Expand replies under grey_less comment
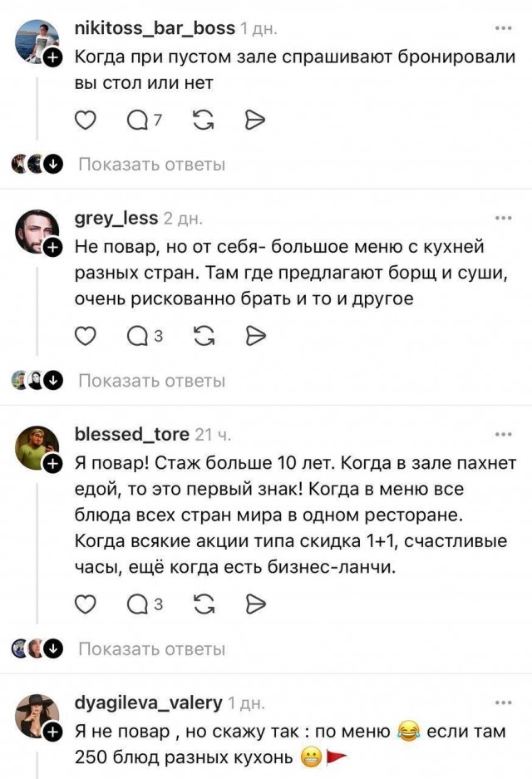The width and height of the screenshot is (532, 779). click(x=152, y=381)
